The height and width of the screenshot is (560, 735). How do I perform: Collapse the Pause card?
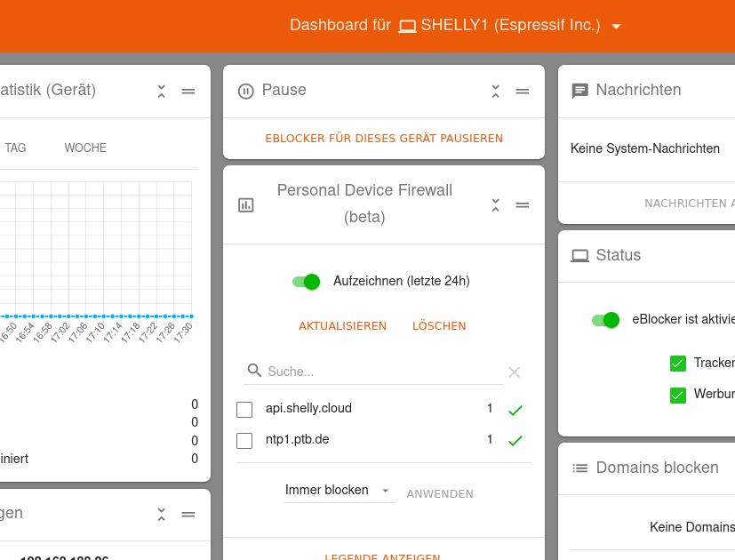coord(495,91)
